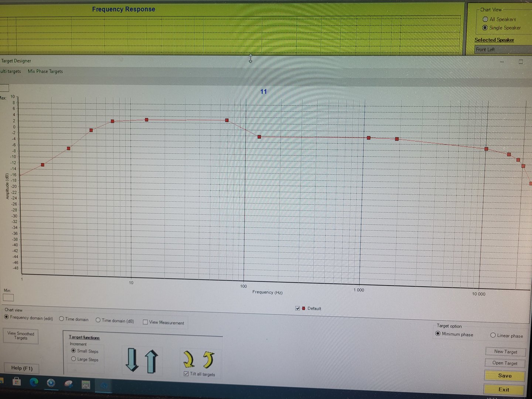Open the media player taskbar icon

pyautogui.click(x=51, y=383)
